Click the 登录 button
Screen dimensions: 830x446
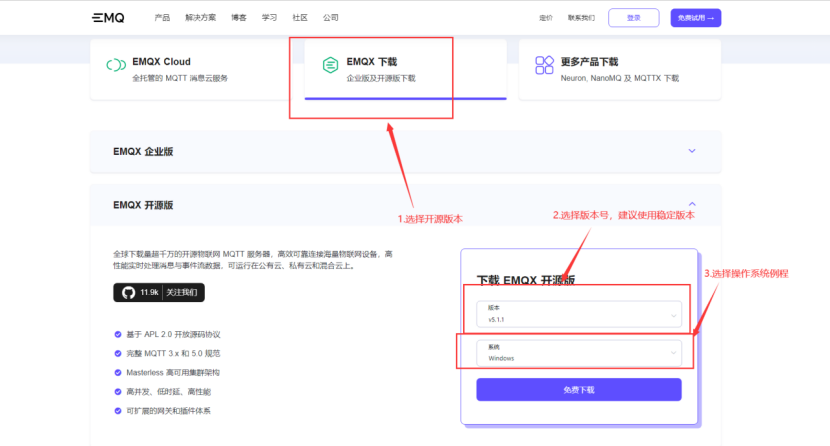(634, 17)
